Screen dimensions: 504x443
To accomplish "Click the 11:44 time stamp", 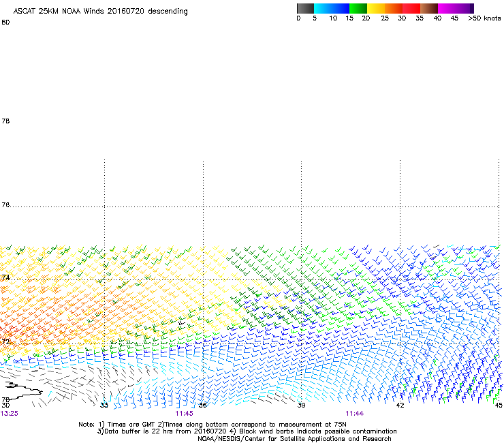I will (355, 414).
